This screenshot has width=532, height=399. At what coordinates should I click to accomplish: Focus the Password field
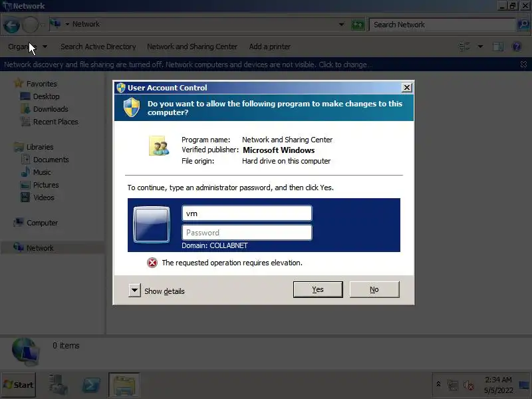click(247, 233)
